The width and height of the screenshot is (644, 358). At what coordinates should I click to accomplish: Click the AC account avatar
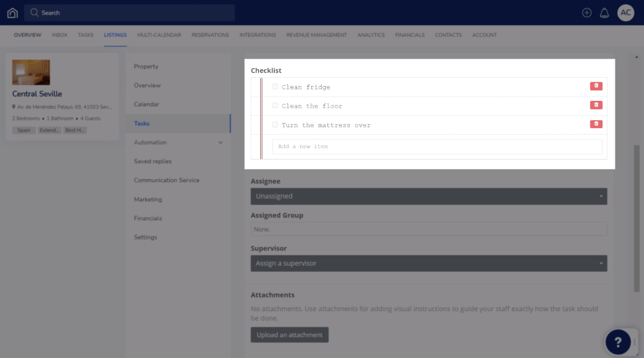pos(625,12)
